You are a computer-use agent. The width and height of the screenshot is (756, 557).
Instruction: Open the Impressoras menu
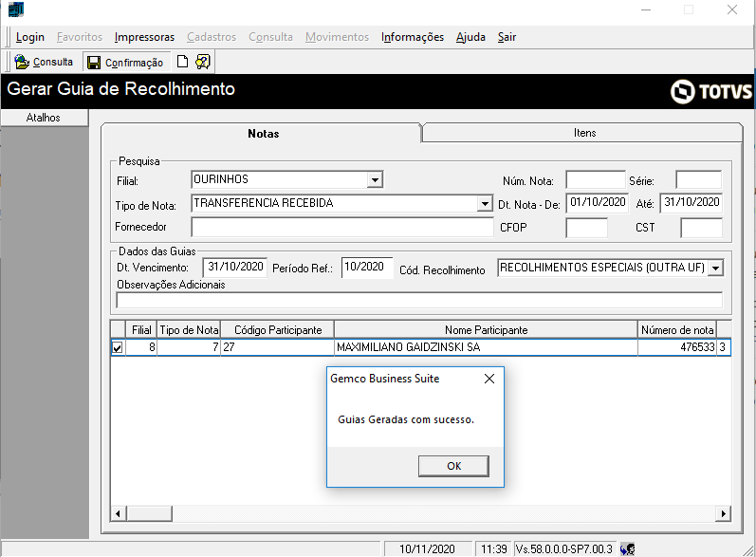144,37
